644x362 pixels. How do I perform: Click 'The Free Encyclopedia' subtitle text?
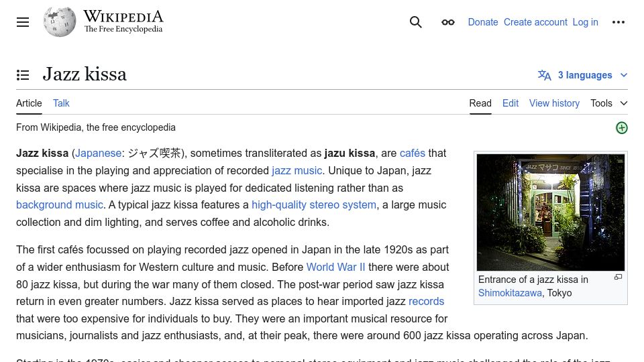[x=123, y=29]
